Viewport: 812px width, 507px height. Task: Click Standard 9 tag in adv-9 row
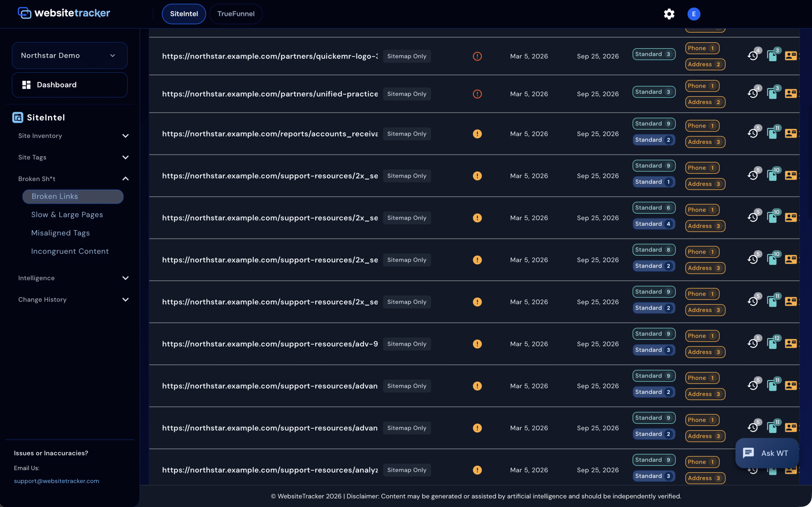pyautogui.click(x=654, y=334)
